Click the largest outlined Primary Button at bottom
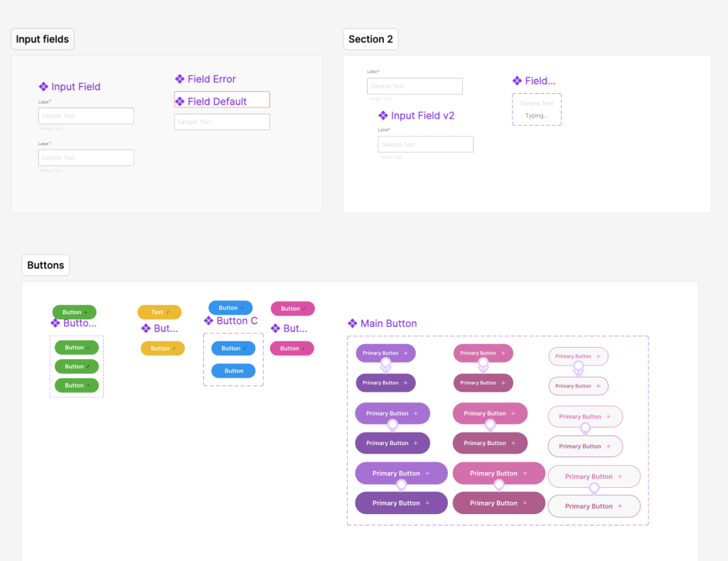The image size is (728, 561). [594, 506]
